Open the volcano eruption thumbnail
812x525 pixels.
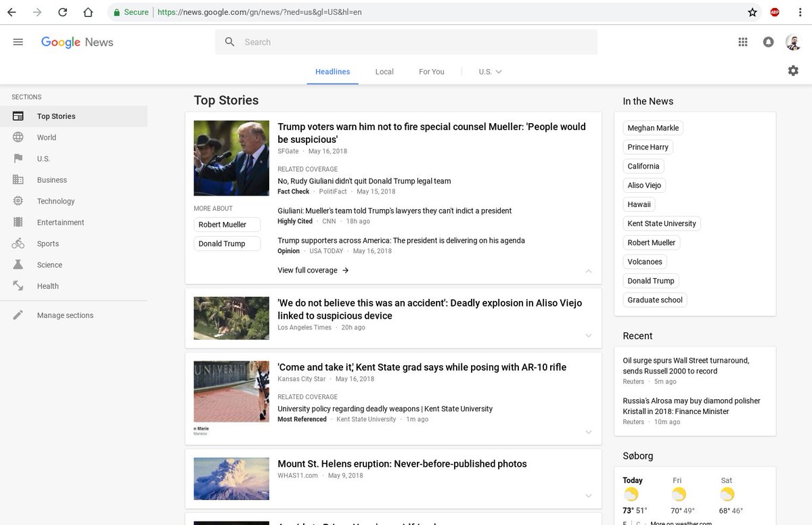coord(231,479)
